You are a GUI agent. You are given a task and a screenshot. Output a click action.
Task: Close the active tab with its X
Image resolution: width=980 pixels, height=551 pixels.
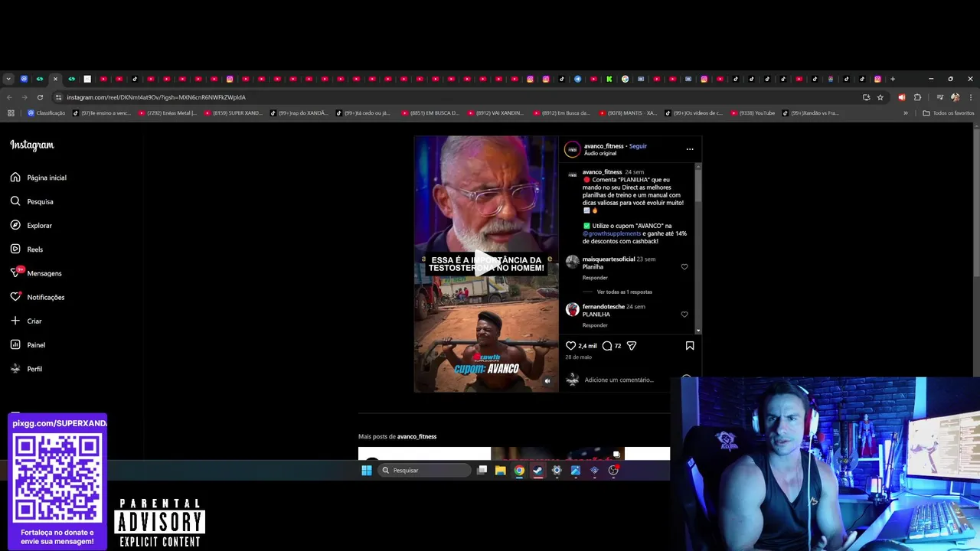point(55,79)
